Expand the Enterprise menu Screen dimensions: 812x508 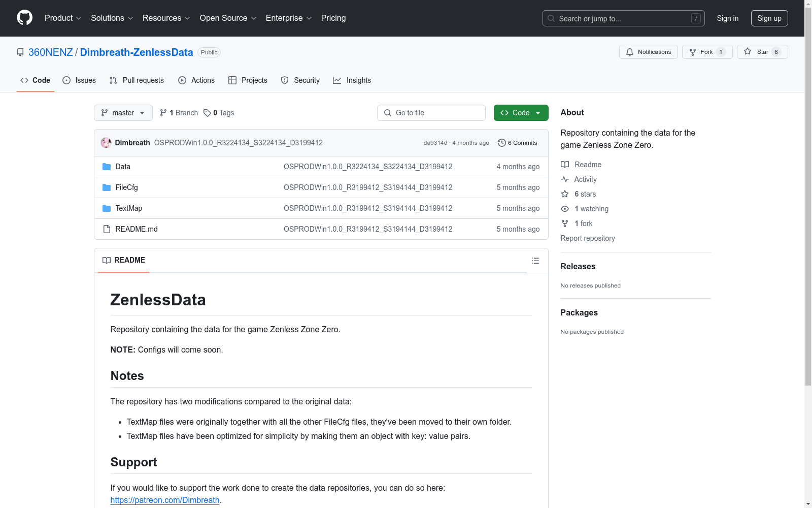click(x=289, y=18)
